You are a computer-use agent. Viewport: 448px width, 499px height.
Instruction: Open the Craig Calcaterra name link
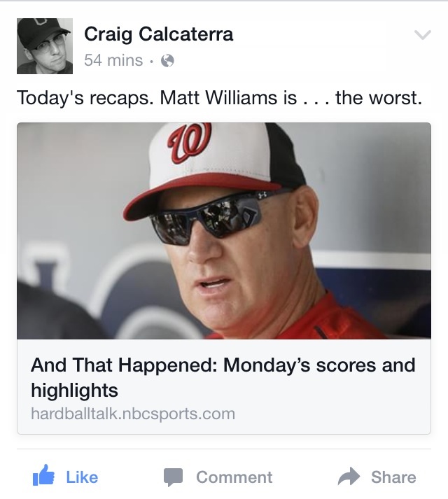159,34
